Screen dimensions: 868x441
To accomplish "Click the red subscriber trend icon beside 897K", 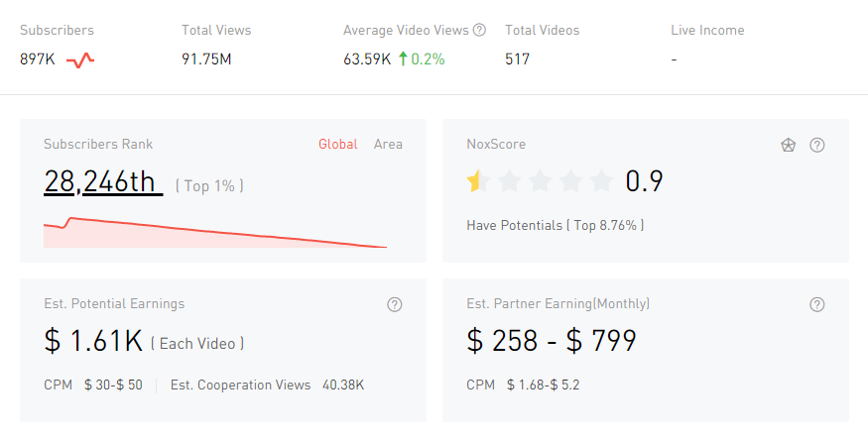I will click(x=80, y=59).
